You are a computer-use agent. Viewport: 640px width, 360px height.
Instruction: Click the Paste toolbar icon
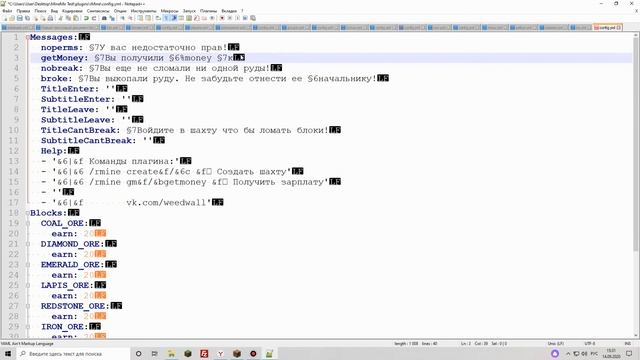(76, 18)
